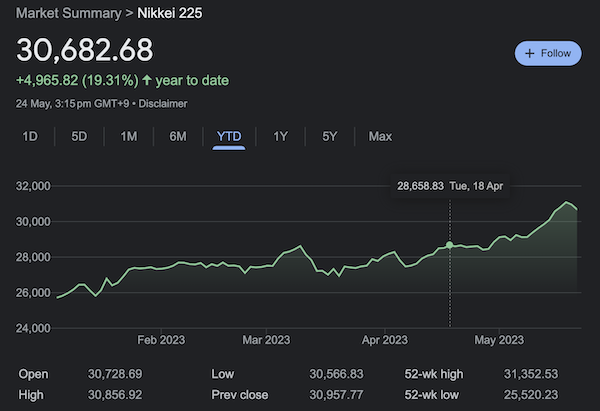Select the YTD tab
The height and width of the screenshot is (411, 600).
coord(229,136)
